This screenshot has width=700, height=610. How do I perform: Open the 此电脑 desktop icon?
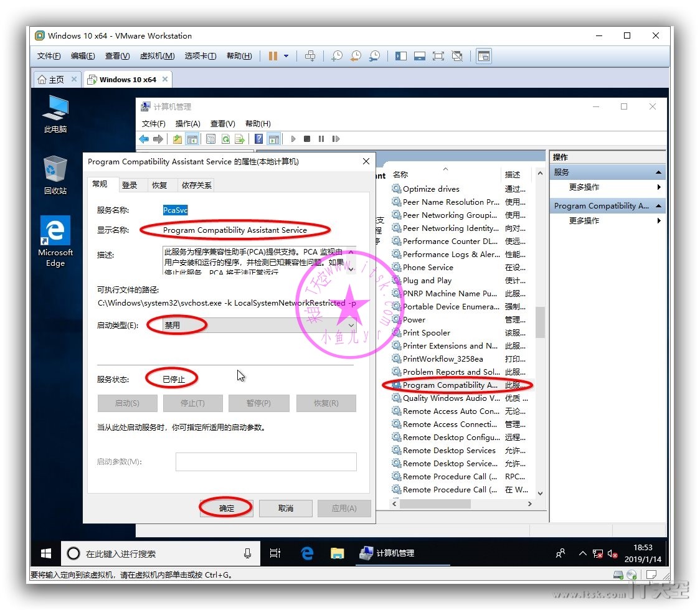click(55, 115)
